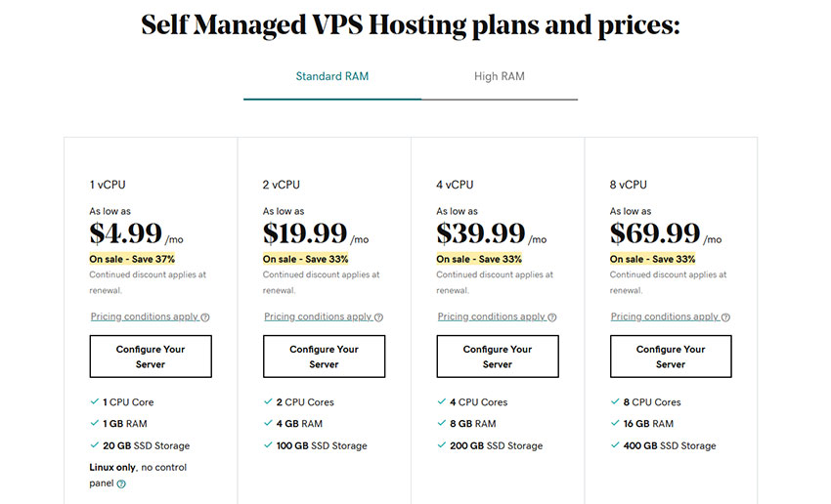
Task: Click help icon next to Linux only note
Action: [x=121, y=483]
